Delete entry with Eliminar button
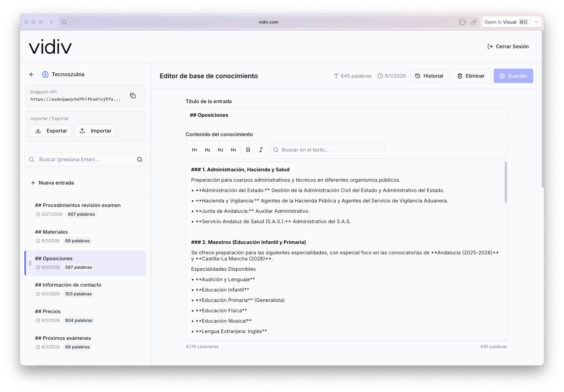Image resolution: width=564 pixels, height=392 pixels. click(x=471, y=76)
